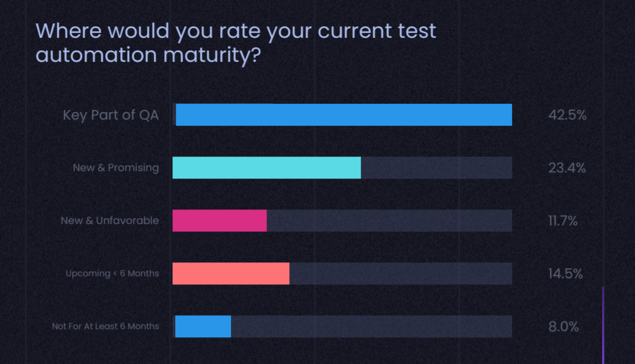Screen dimensions: 635x364
Task: Click the 14.5% value
Action: pos(566,273)
